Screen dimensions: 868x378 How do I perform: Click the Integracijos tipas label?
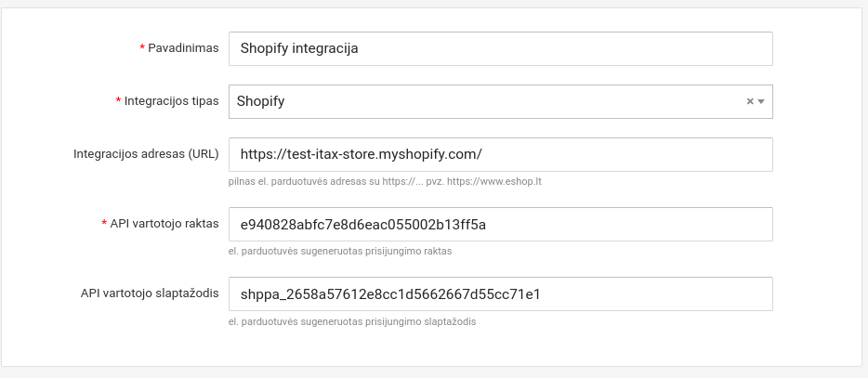pos(171,101)
